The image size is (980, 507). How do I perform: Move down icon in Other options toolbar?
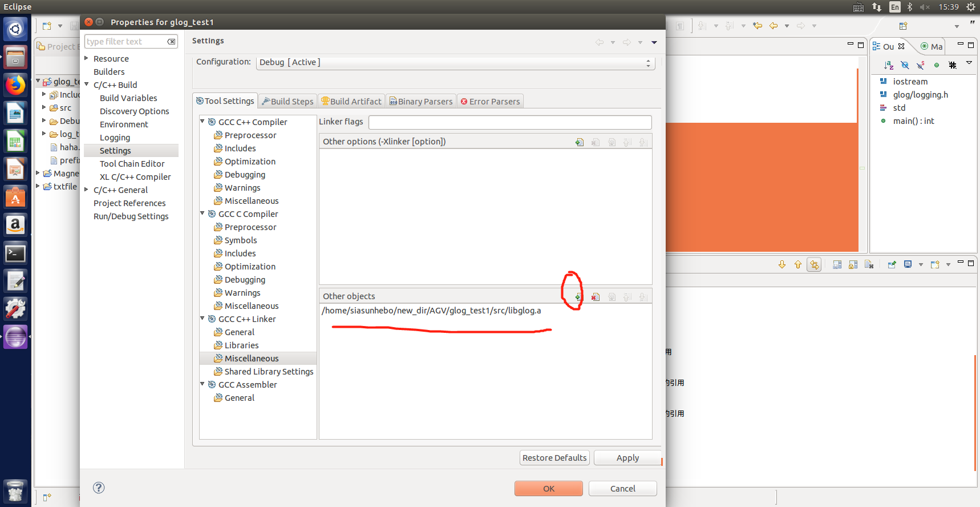tap(643, 142)
